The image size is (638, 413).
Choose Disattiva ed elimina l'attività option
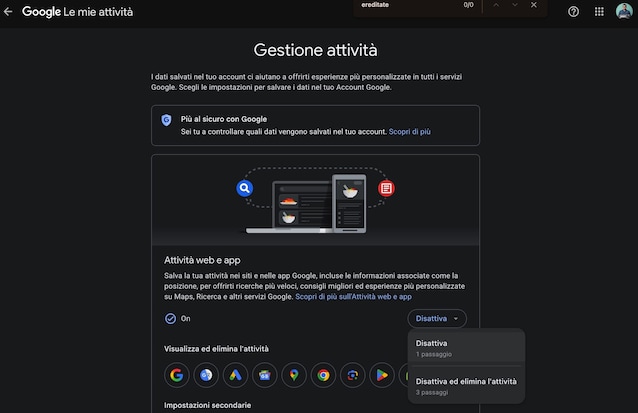(x=466, y=386)
